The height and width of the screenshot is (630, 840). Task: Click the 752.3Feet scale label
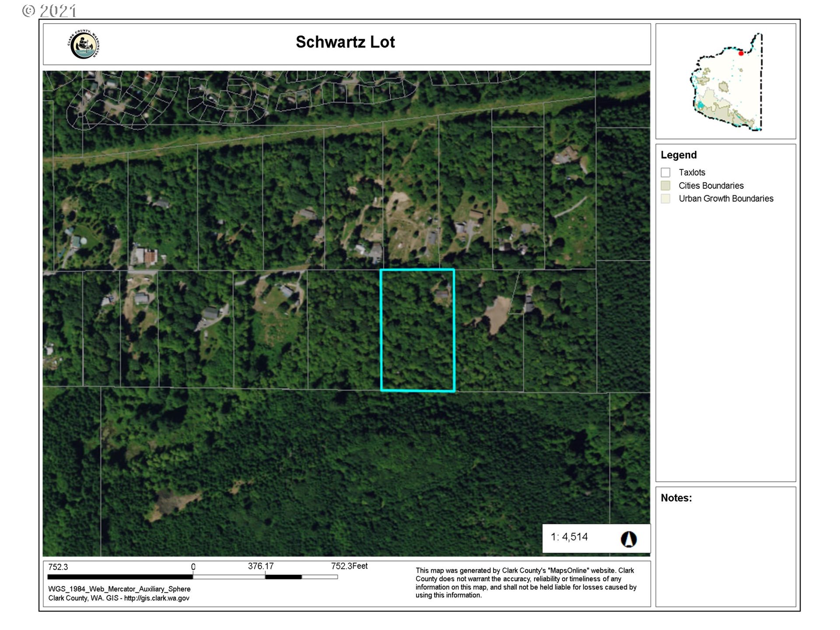click(x=349, y=566)
